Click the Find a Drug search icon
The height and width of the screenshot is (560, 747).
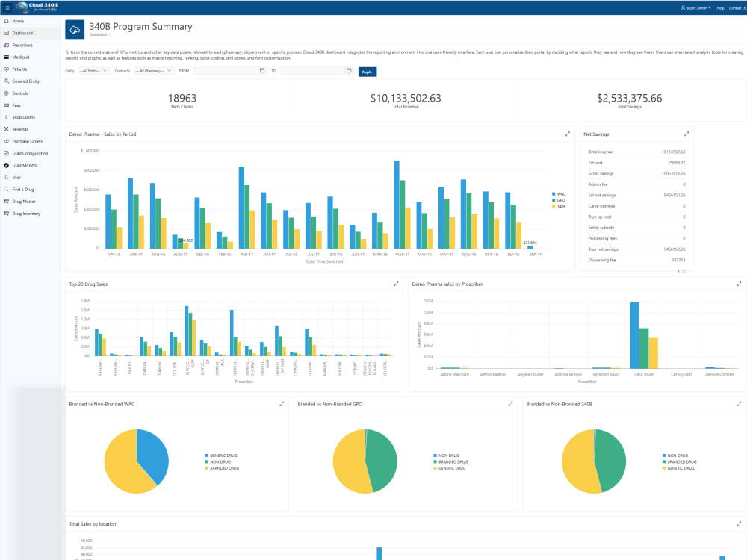tap(6, 190)
